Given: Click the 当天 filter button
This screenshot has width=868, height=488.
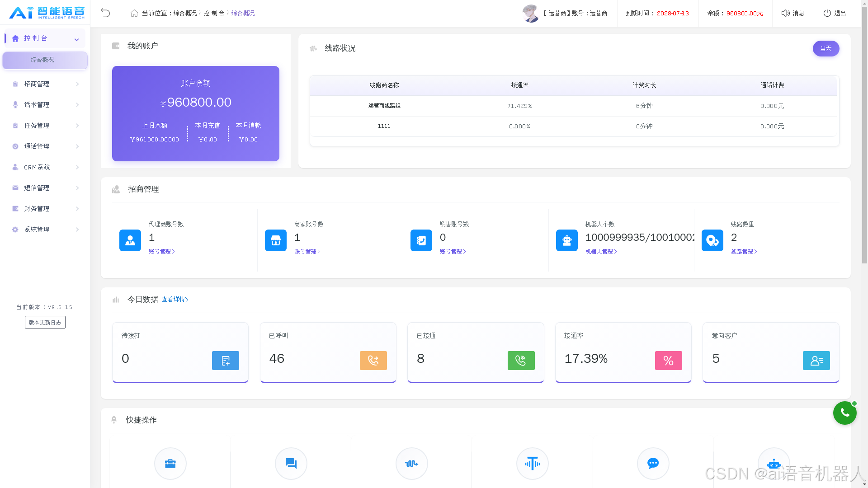Looking at the screenshot, I should (x=826, y=48).
